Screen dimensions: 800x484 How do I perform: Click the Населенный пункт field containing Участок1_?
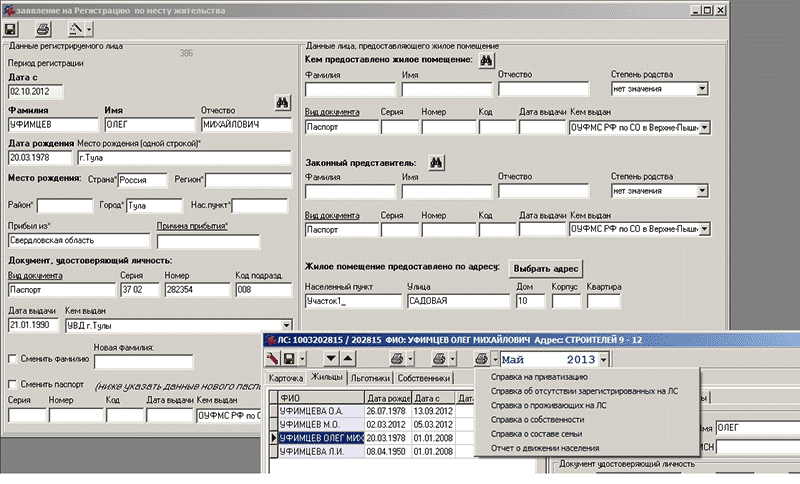point(354,301)
